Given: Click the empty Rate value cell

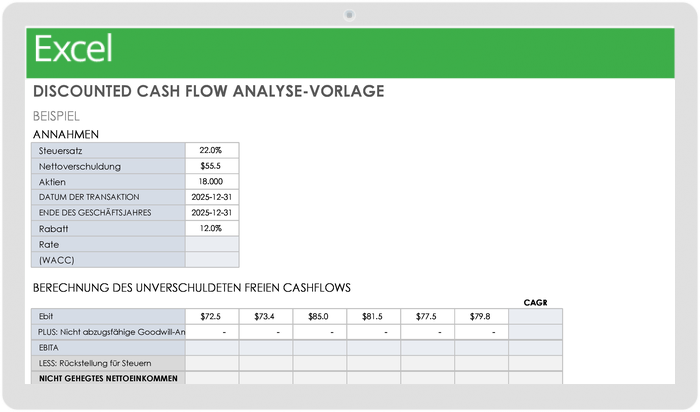Looking at the screenshot, I should click(212, 244).
